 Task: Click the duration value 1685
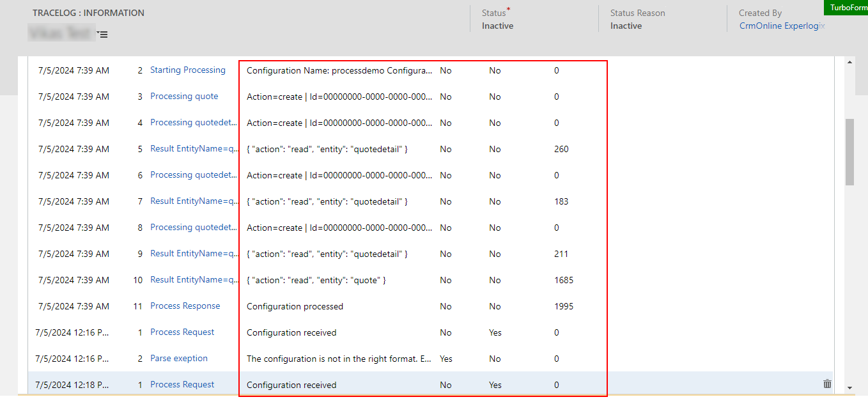(x=564, y=280)
